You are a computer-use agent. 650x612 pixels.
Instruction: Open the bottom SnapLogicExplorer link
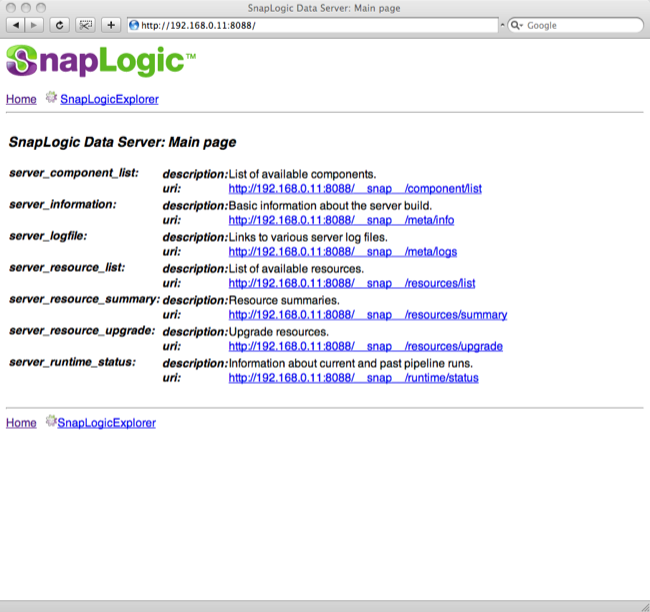[x=107, y=423]
